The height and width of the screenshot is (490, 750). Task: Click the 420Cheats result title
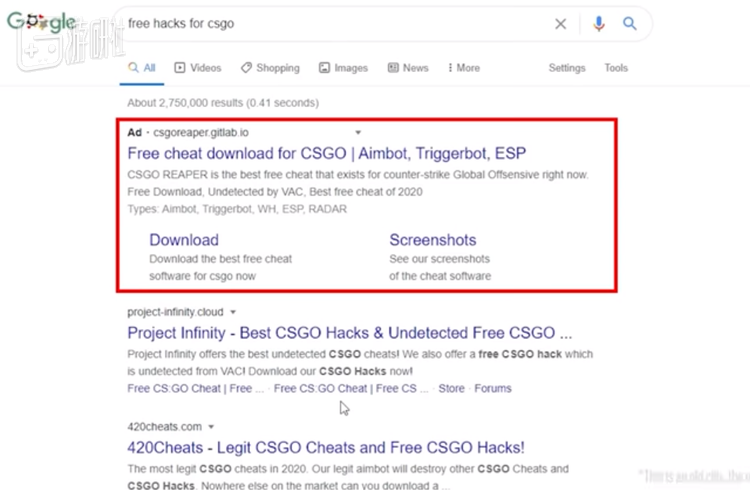pos(326,447)
